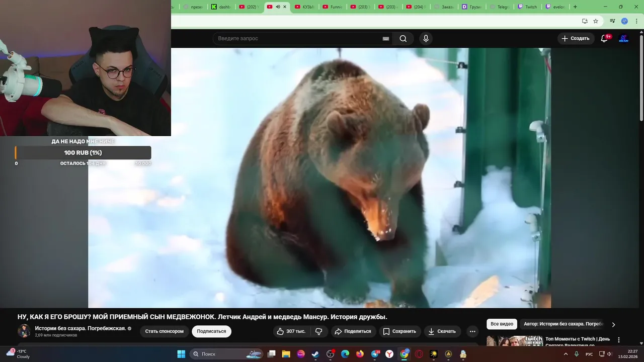The height and width of the screenshot is (362, 644).
Task: Open the taskbar weather widget
Action: tap(18, 354)
